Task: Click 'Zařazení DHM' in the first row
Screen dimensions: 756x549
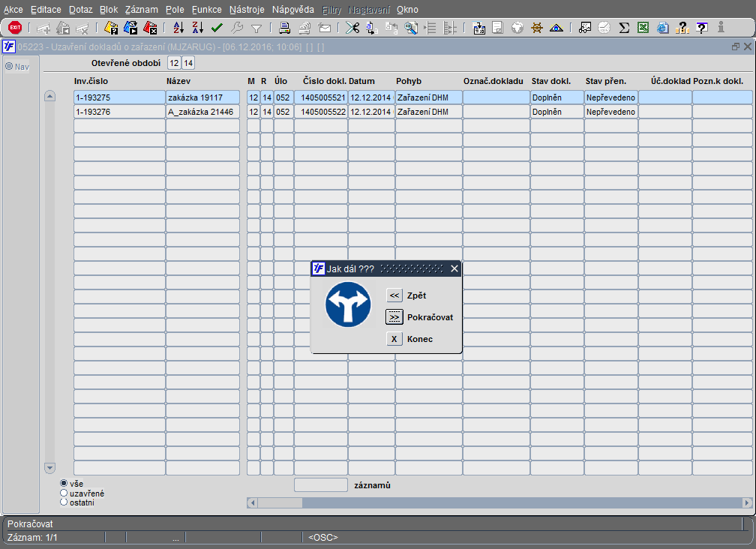Action: [x=429, y=97]
